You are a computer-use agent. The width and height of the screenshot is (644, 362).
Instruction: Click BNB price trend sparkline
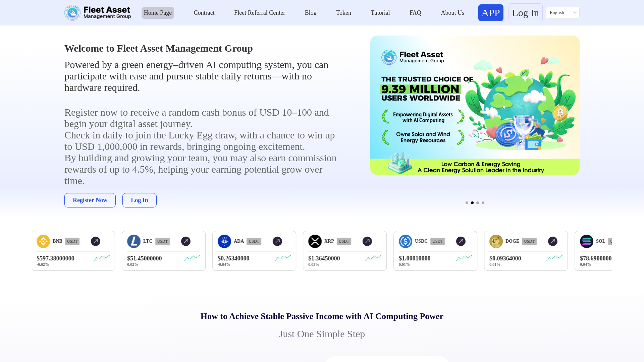click(x=101, y=258)
